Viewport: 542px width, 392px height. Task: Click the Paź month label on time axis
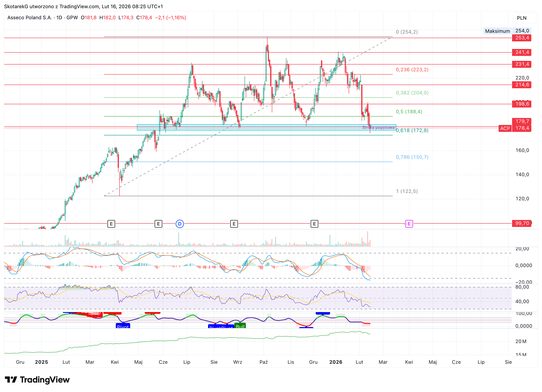[x=264, y=362]
